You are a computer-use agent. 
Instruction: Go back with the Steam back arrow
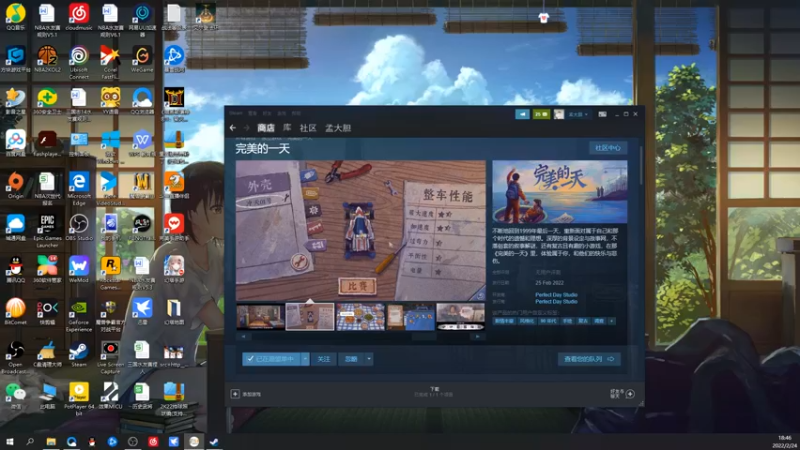(233, 128)
